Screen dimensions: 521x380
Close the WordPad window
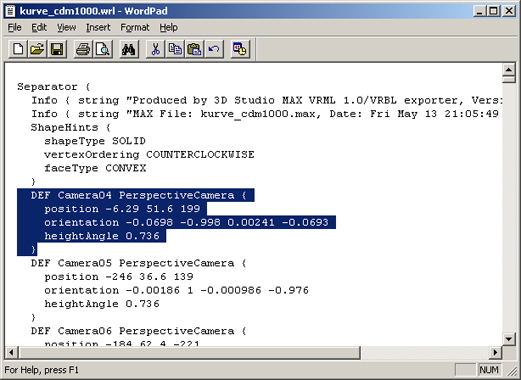coord(509,11)
